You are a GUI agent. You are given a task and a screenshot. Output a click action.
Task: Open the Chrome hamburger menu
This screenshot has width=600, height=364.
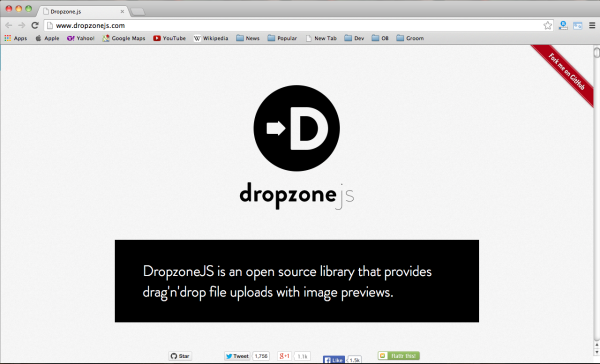coord(592,26)
